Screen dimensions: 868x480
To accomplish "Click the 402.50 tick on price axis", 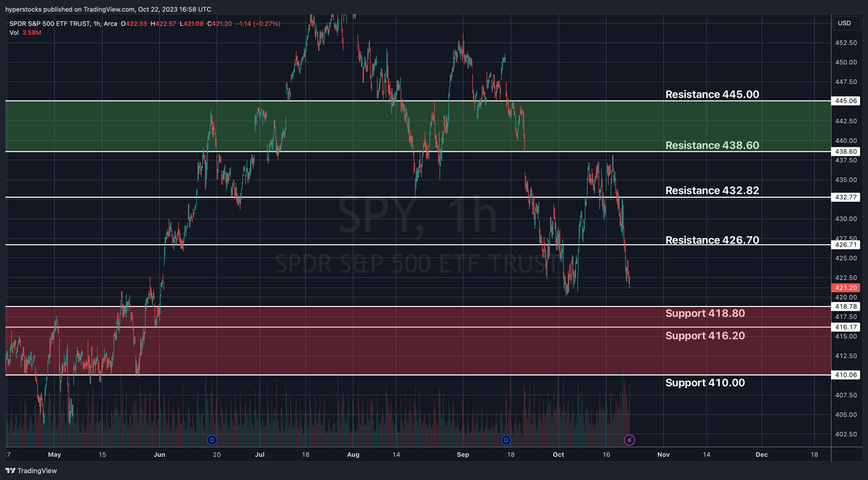I will pos(846,434).
